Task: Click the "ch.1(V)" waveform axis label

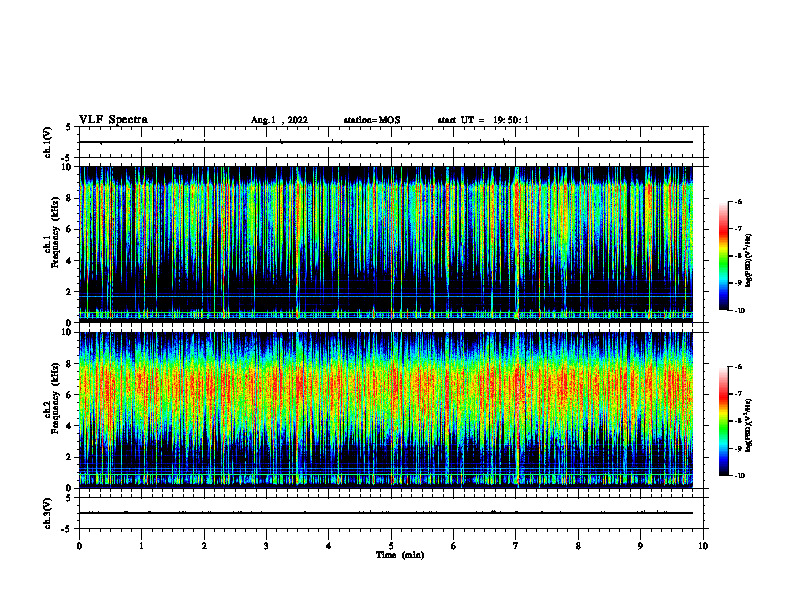Action: (48, 142)
